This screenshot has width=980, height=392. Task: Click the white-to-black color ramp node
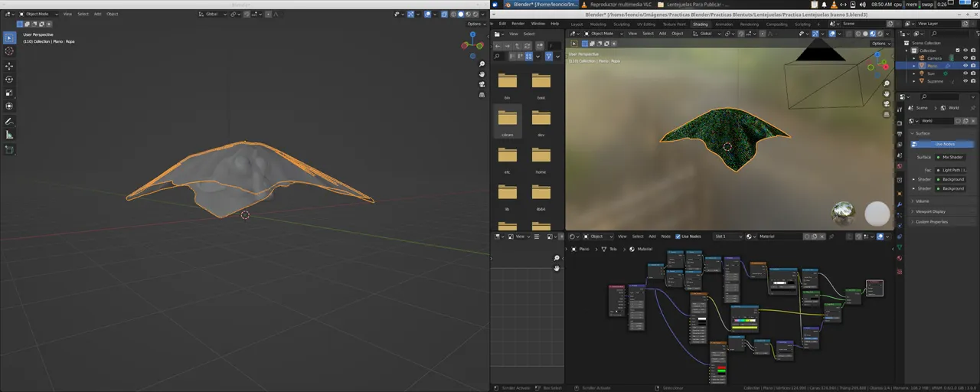pos(784,283)
